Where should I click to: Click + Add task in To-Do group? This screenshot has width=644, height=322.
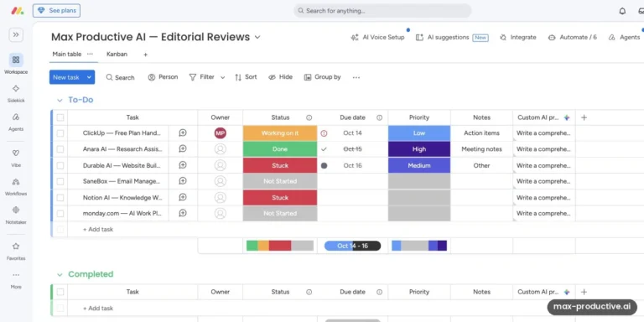tap(98, 230)
